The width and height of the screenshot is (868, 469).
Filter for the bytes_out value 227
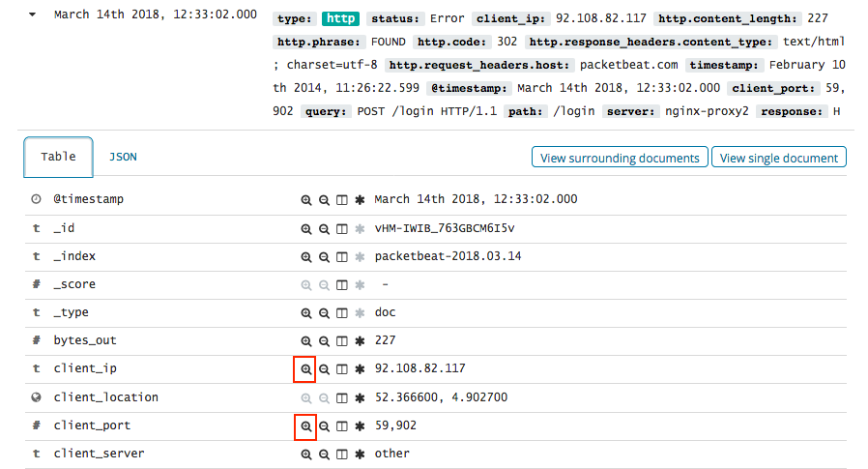(x=305, y=341)
